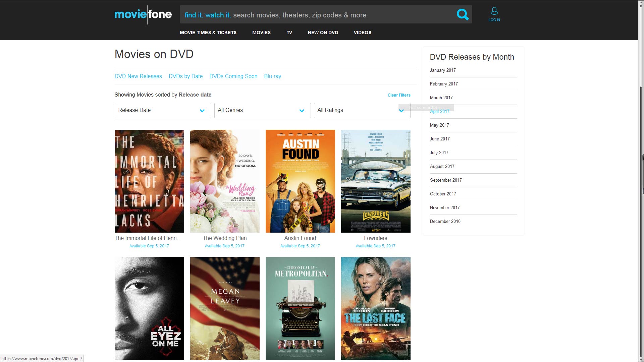Open the All Eyez on Me poster

point(149,308)
